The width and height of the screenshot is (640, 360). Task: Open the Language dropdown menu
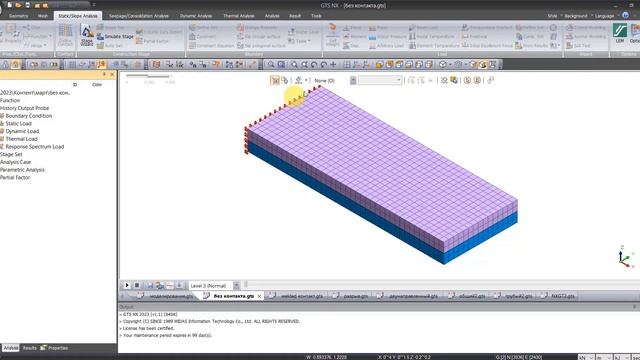pos(606,16)
